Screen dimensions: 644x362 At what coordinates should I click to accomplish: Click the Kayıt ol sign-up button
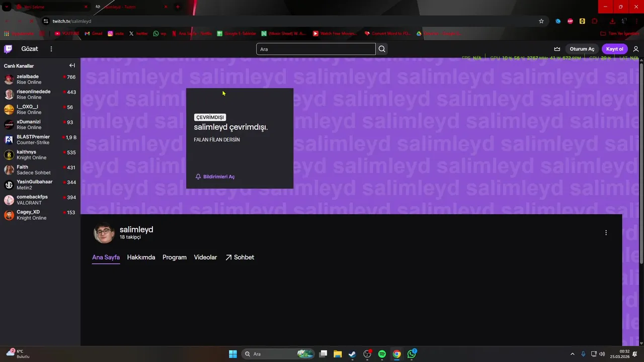click(615, 49)
